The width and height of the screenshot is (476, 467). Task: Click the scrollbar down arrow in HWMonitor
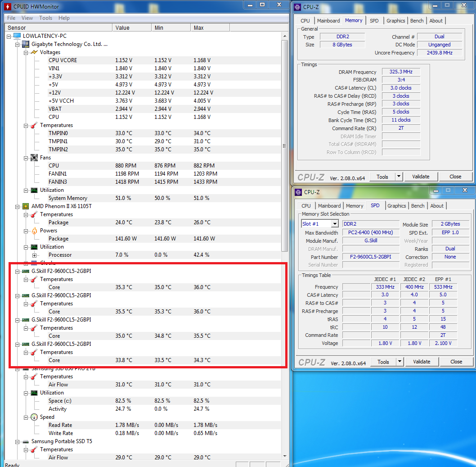pyautogui.click(x=284, y=456)
